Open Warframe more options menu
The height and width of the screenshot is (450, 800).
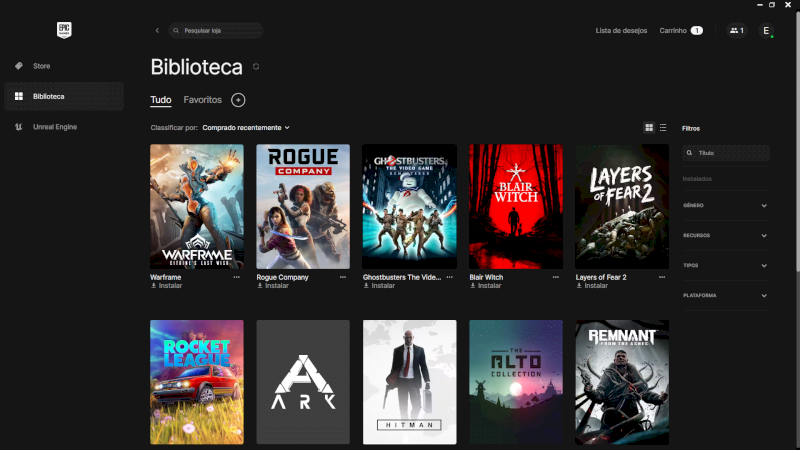pos(237,277)
